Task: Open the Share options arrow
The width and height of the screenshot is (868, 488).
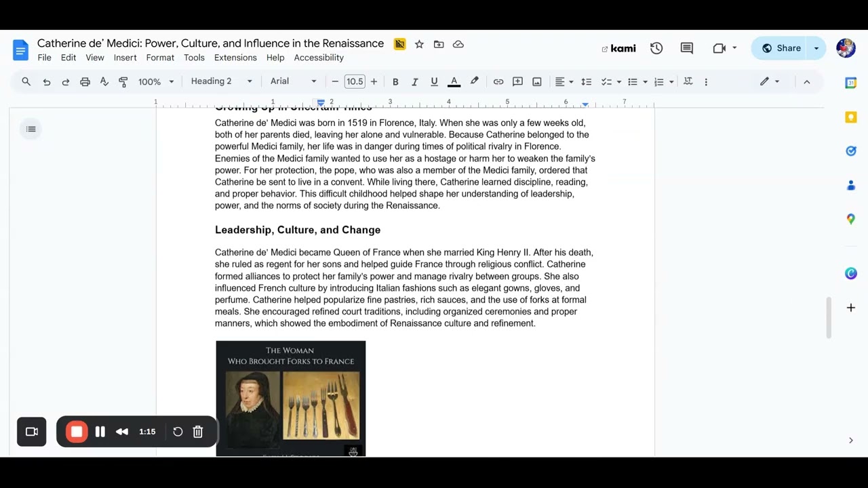Action: point(816,48)
